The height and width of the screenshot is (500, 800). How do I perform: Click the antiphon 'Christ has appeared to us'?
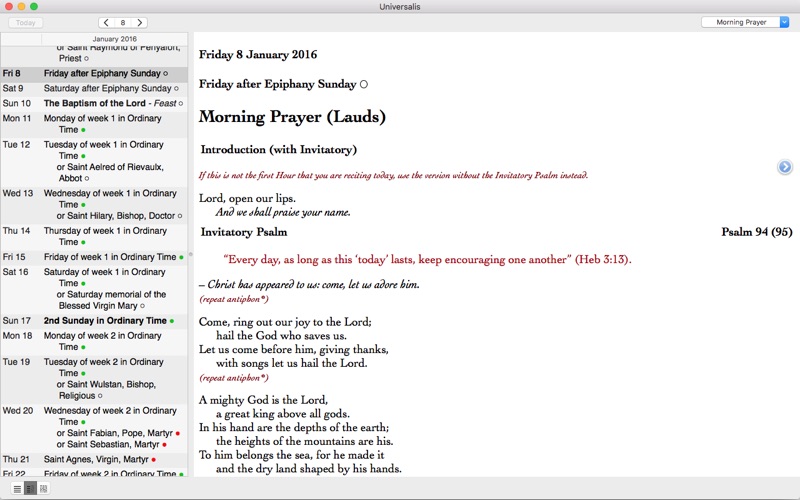coord(309,284)
